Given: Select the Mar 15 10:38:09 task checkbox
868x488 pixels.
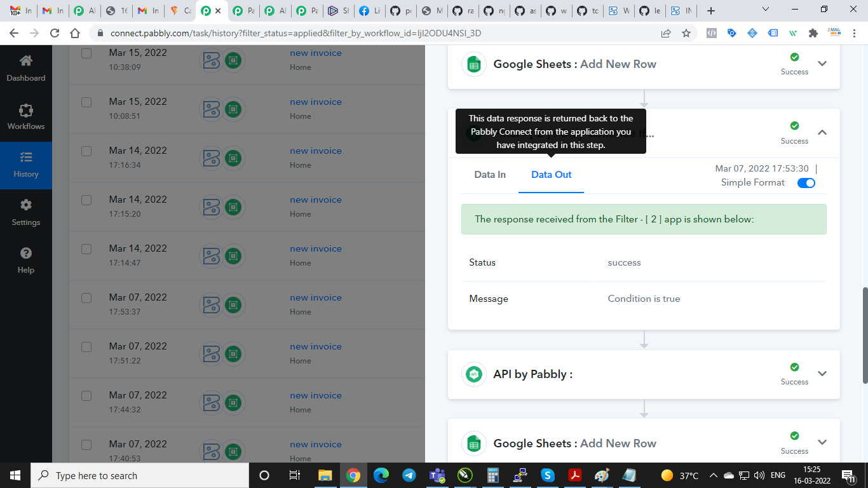Looking at the screenshot, I should 86,53.
